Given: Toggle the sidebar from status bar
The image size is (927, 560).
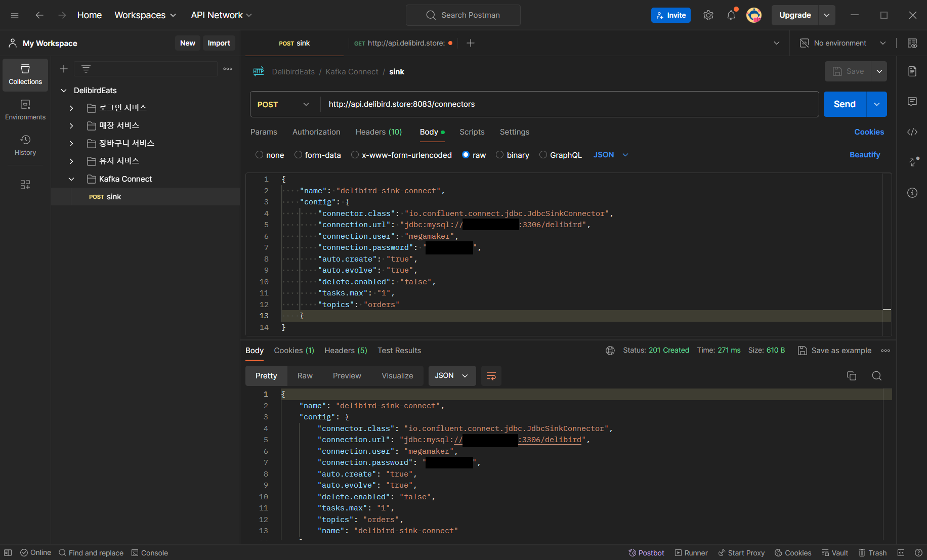Looking at the screenshot, I should [8, 553].
